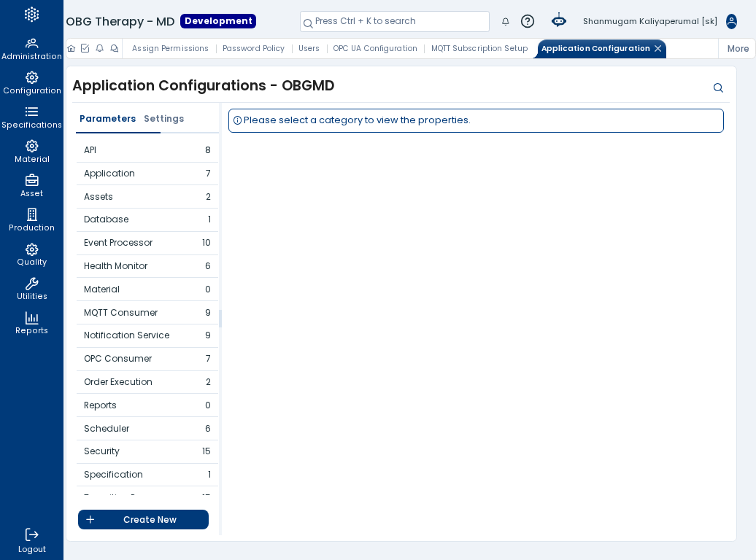Viewport: 756px width, 560px height.
Task: Select the Reports category row in list
Action: click(147, 405)
